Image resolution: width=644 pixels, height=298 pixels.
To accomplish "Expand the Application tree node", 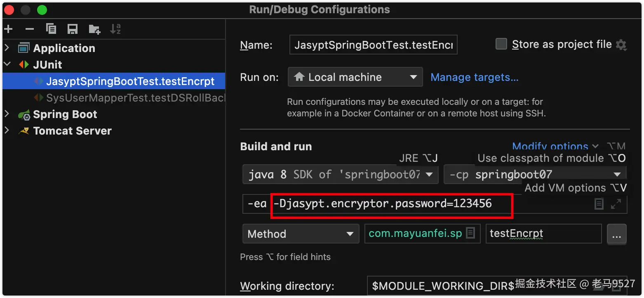I will click(7, 48).
